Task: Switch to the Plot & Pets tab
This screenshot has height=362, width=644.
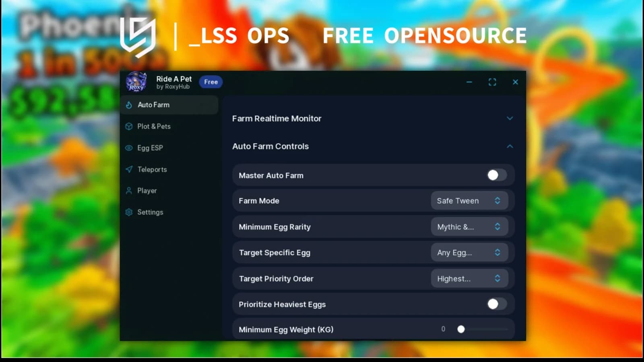Action: [169, 126]
